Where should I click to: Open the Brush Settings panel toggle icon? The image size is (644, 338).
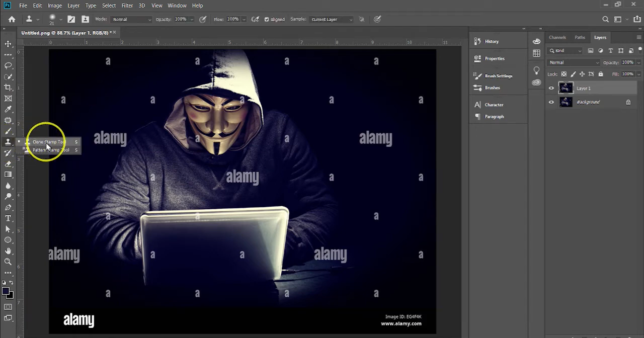point(71,19)
